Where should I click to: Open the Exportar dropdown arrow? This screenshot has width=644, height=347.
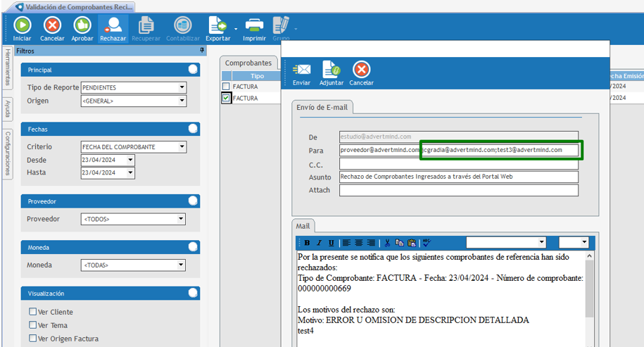click(x=236, y=29)
